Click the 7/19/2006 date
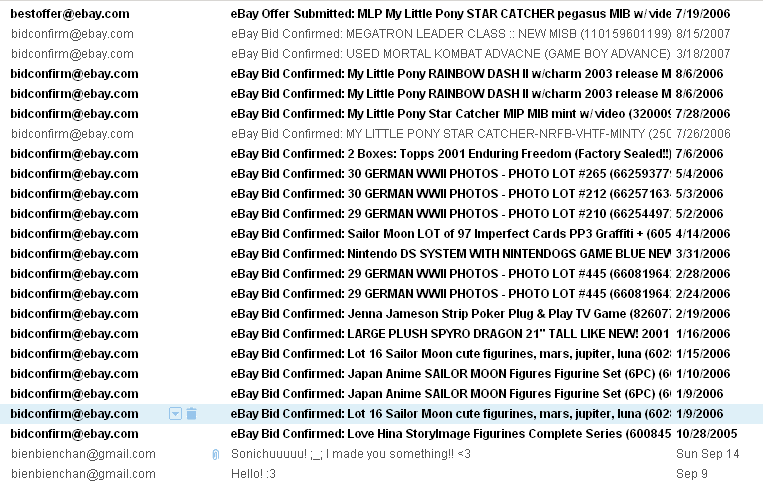This screenshot has width=763, height=484. click(703, 14)
